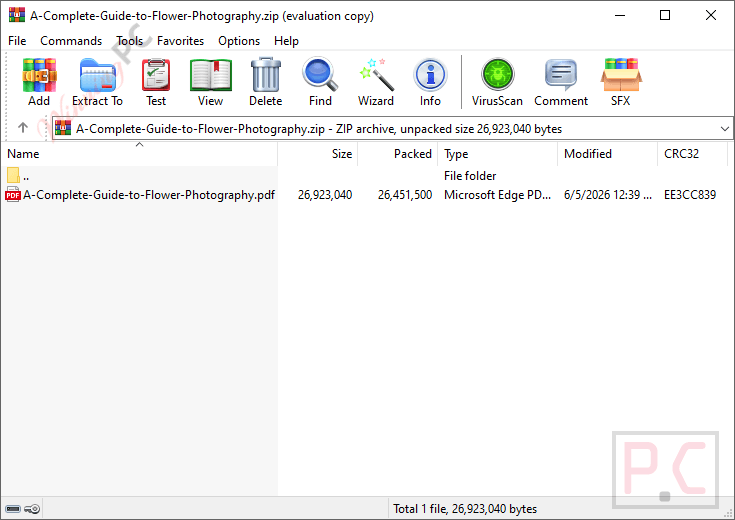Sort by the Name column header
This screenshot has height=520, width=735.
point(139,154)
